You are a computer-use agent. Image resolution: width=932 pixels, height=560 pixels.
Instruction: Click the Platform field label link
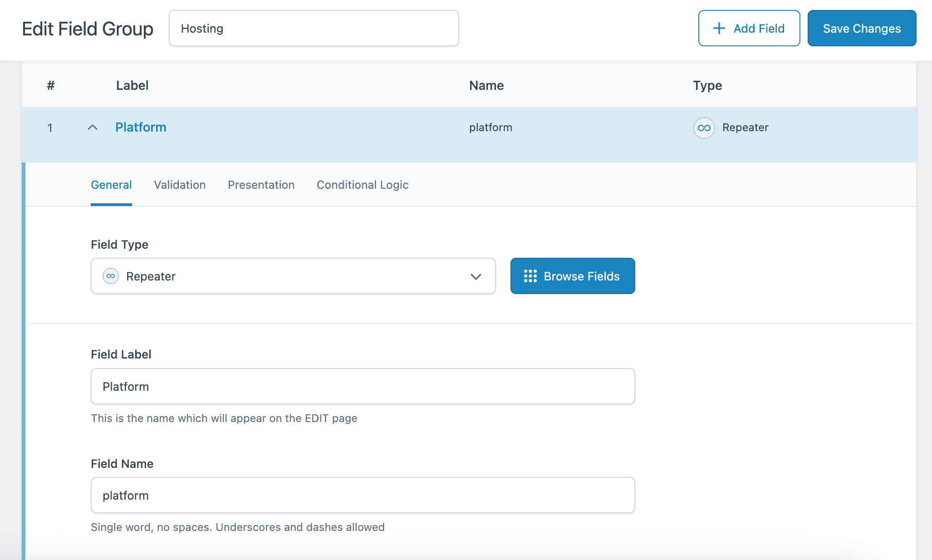(141, 128)
